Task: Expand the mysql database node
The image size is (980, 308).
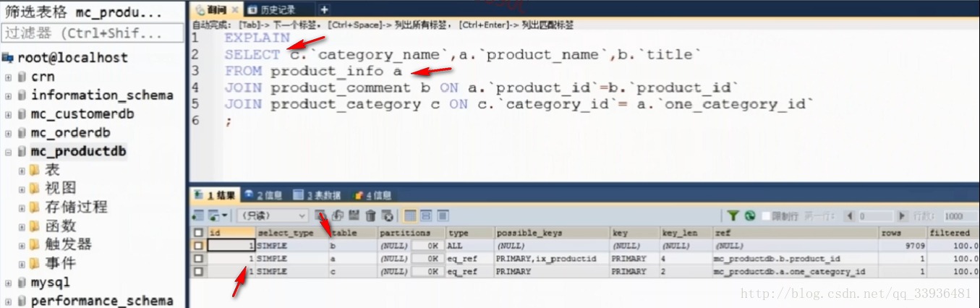Action: click(8, 283)
